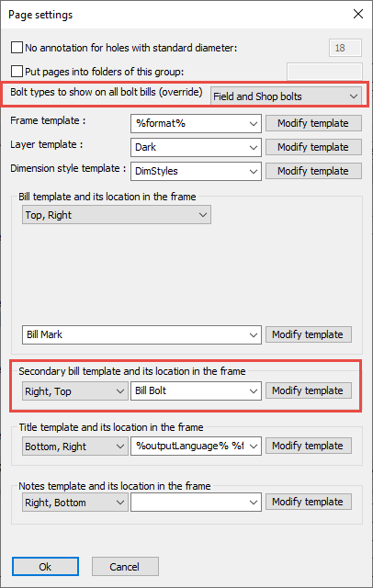Image resolution: width=373 pixels, height=588 pixels.
Task: Expand the Bill Bolt template dropdown
Action: click(196, 390)
